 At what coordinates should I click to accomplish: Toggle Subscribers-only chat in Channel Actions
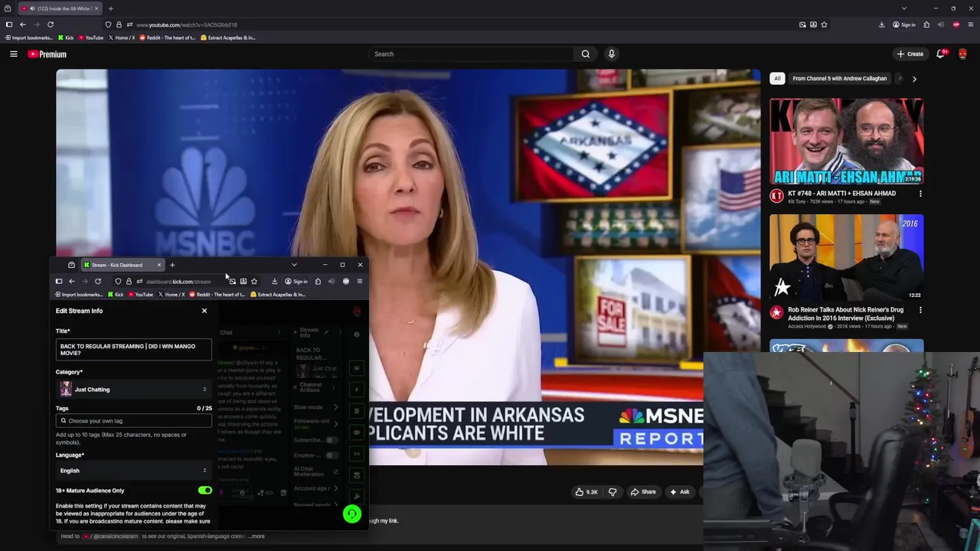(x=331, y=440)
